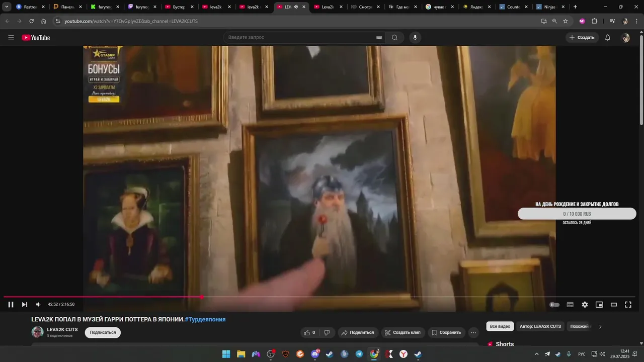Reload the page
This screenshot has width=644, height=362.
[31, 21]
